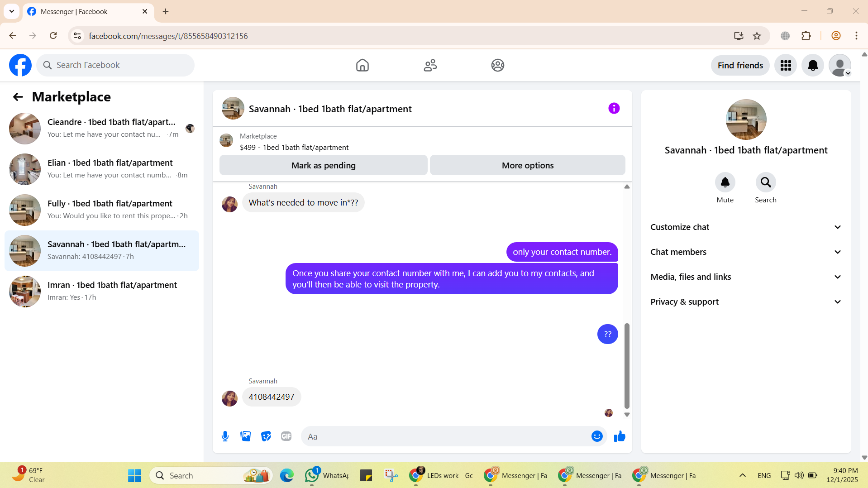Image resolution: width=868 pixels, height=488 pixels.
Task: Open conversation information purple icon
Action: (x=614, y=108)
